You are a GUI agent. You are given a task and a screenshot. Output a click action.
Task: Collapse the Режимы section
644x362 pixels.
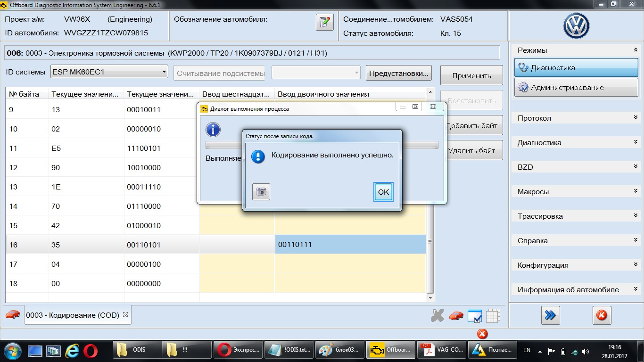(636, 50)
